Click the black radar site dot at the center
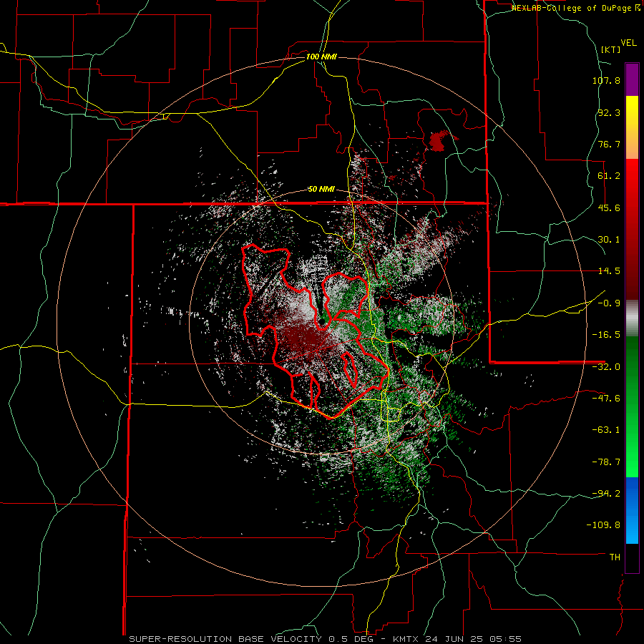 pos(323,321)
